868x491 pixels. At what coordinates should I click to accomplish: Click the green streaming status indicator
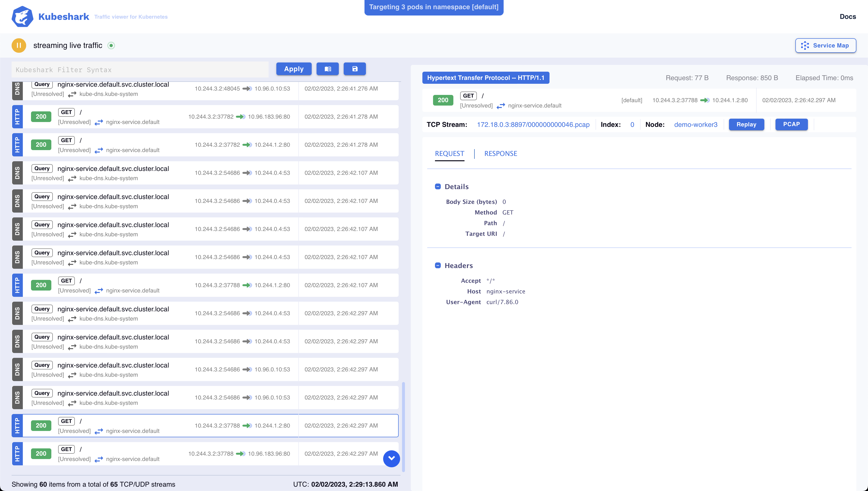point(111,45)
